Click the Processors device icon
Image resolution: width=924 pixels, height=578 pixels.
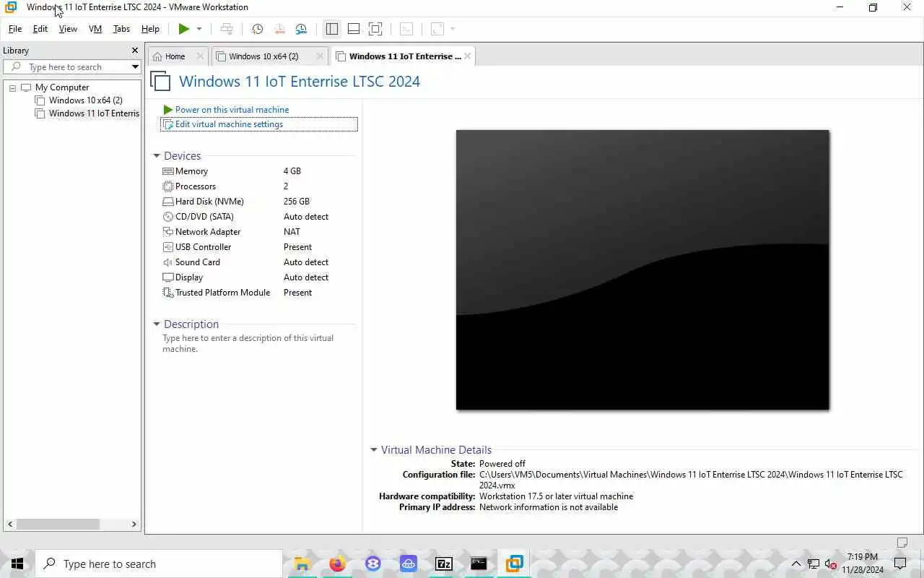pos(168,186)
